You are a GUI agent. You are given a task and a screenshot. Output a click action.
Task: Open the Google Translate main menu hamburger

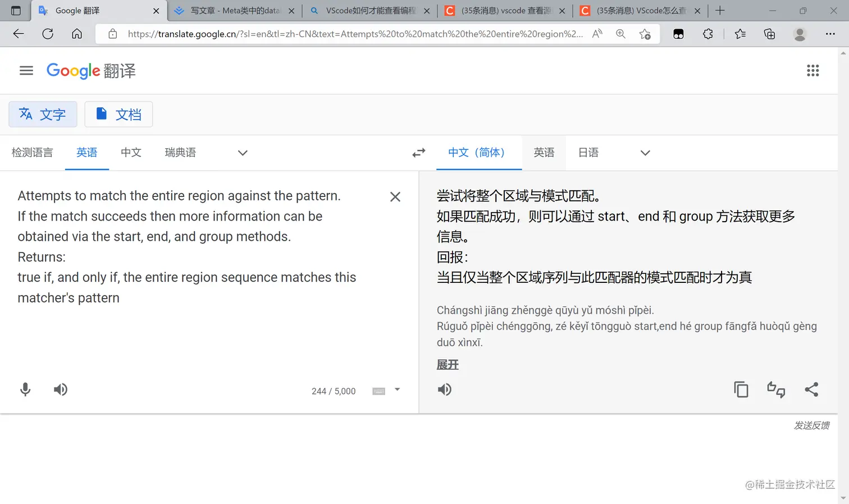(26, 71)
